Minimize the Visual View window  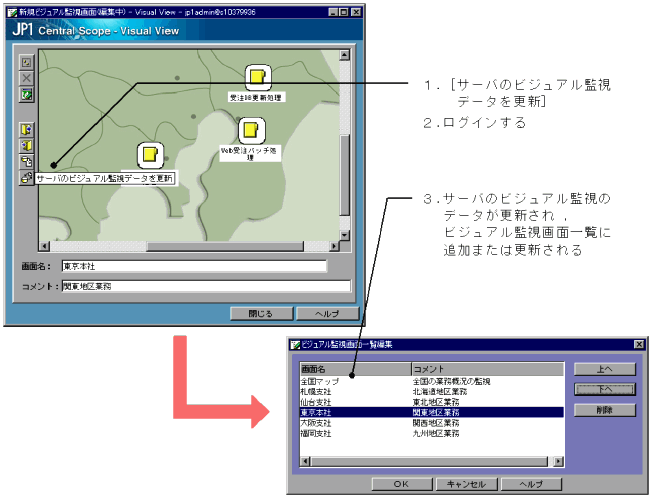334,12
